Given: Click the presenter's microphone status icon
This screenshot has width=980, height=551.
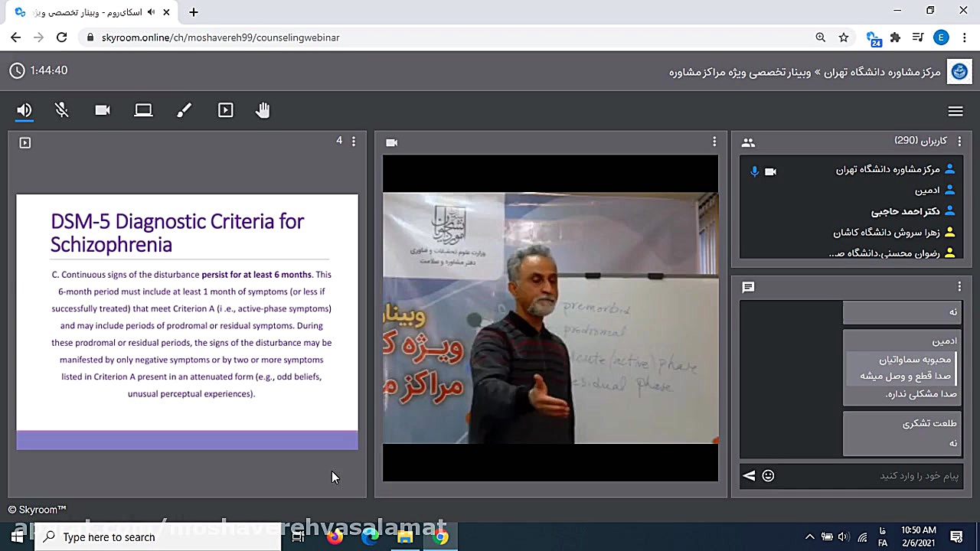Looking at the screenshot, I should 754,171.
